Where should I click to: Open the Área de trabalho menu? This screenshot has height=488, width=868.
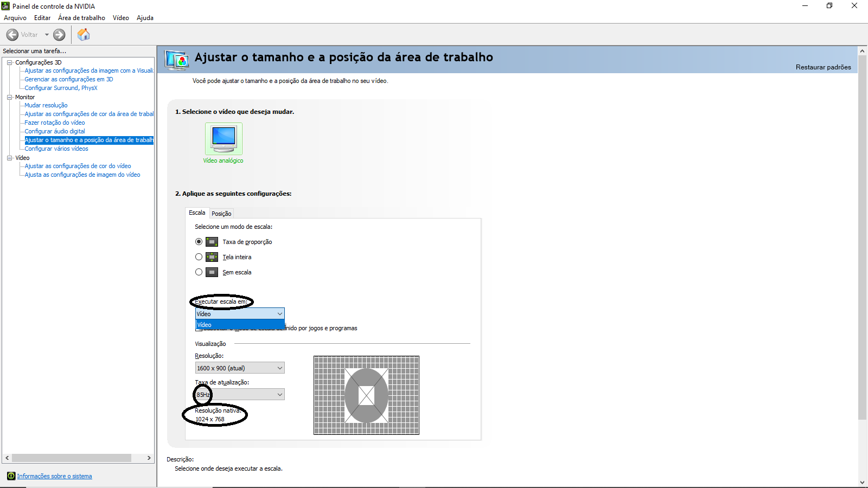coord(81,18)
